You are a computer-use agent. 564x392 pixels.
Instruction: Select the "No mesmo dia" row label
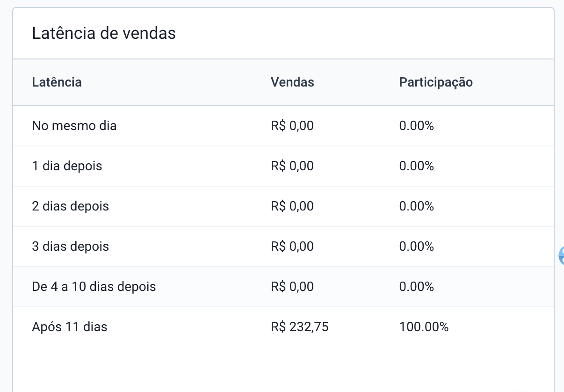click(74, 126)
